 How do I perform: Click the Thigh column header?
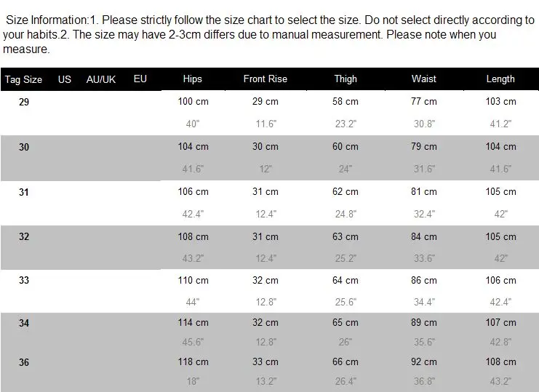tap(346, 79)
